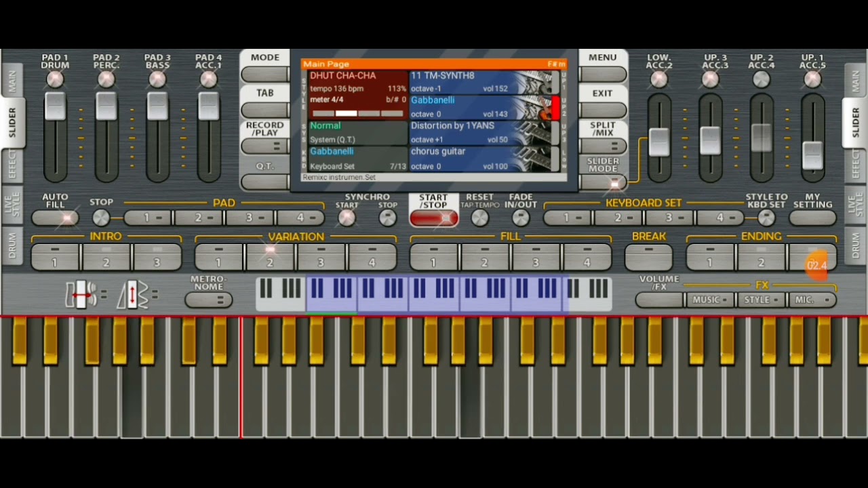Switch to left EFFECT side tab

coord(12,165)
